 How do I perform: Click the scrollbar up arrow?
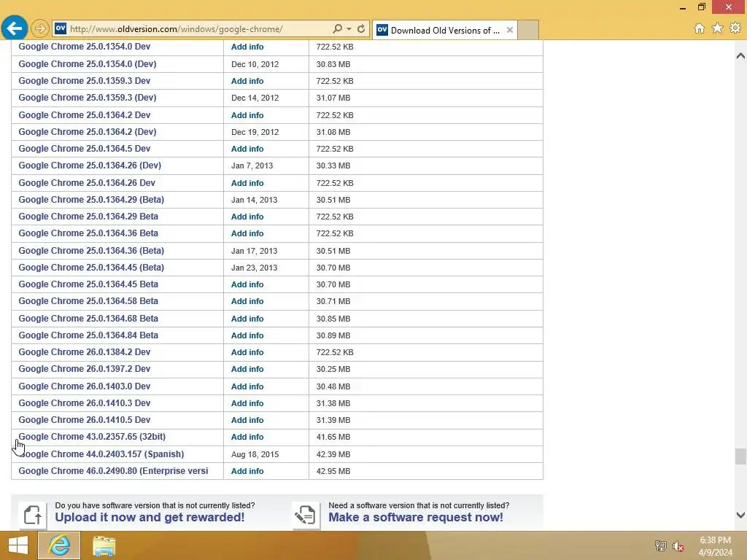point(740,56)
